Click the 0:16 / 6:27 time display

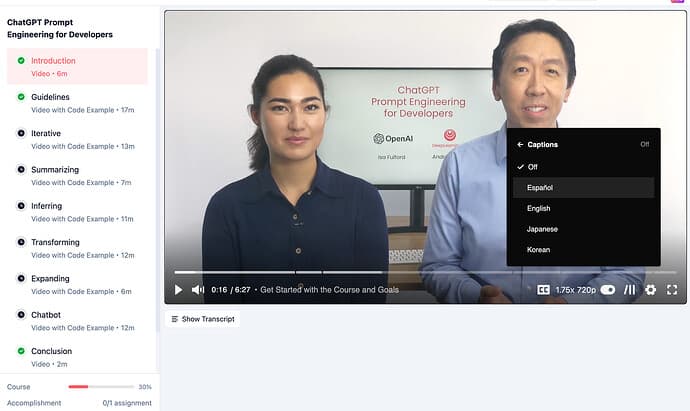coord(231,290)
